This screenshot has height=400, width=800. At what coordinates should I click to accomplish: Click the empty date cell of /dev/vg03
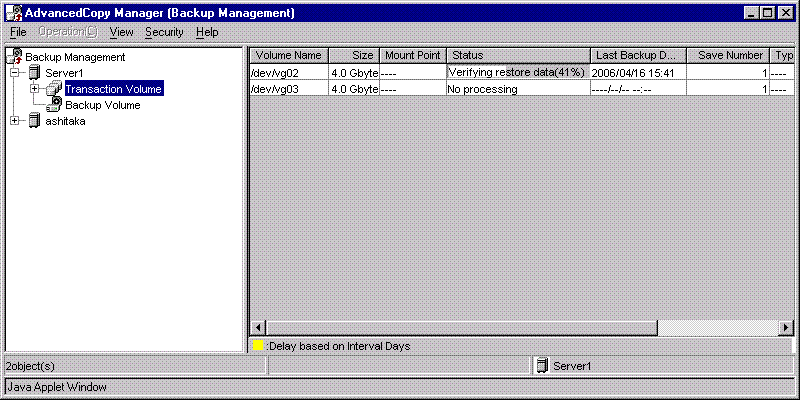(x=638, y=89)
